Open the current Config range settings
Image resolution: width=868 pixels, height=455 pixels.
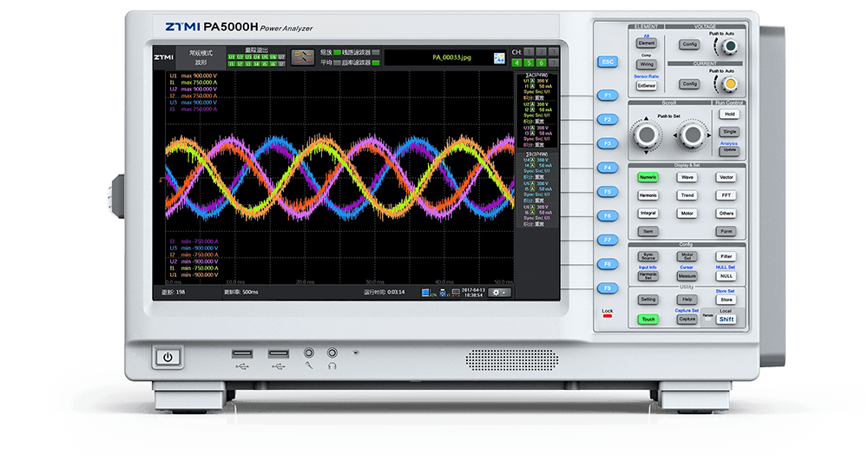(689, 83)
